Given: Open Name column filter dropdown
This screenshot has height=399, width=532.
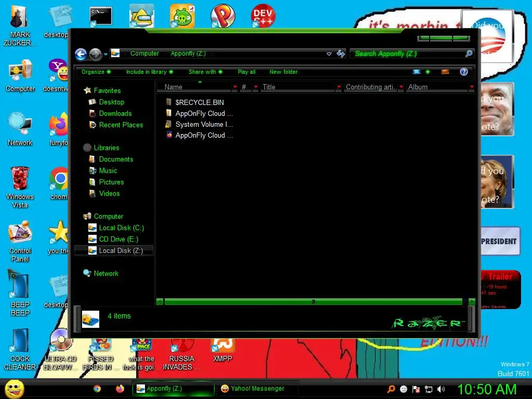Looking at the screenshot, I should click(235, 87).
